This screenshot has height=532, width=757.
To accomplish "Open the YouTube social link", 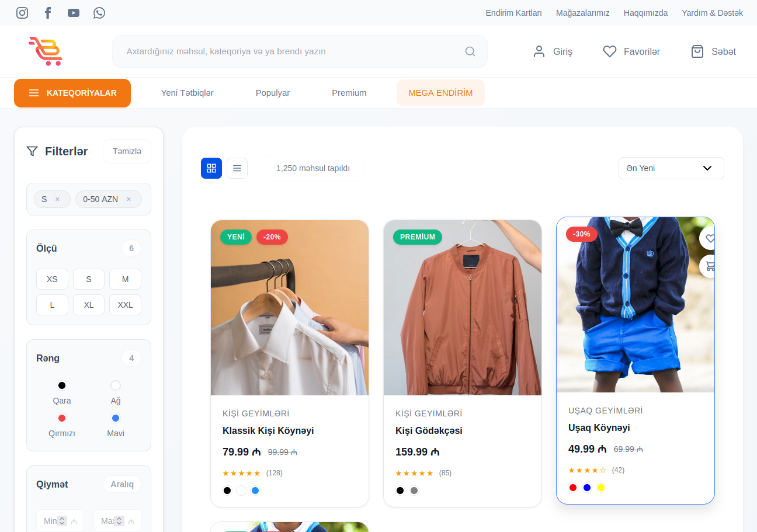I will 74,13.
